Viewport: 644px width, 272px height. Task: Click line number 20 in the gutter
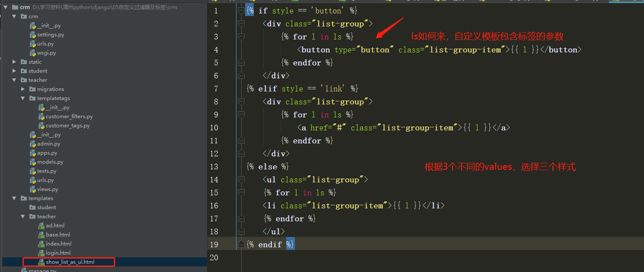pos(215,258)
